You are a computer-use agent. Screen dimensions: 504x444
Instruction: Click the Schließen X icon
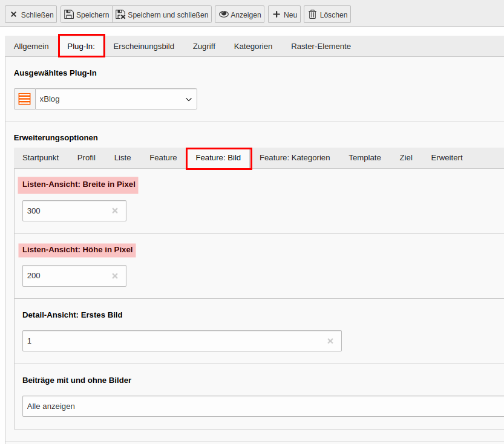[x=13, y=15]
